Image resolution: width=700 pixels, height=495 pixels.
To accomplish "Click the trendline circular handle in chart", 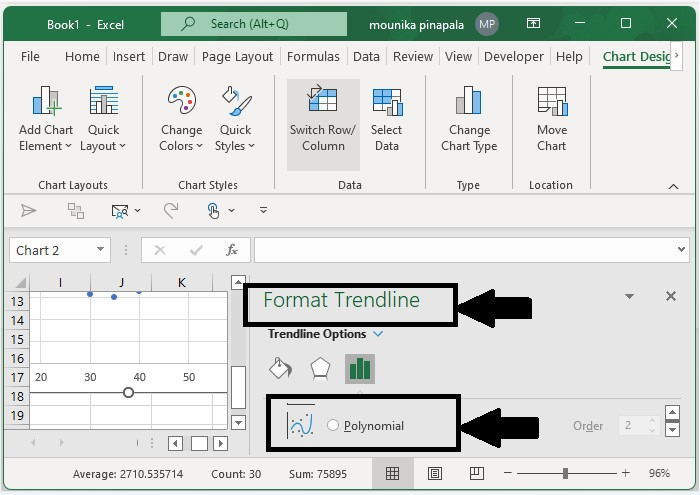I will 129,393.
